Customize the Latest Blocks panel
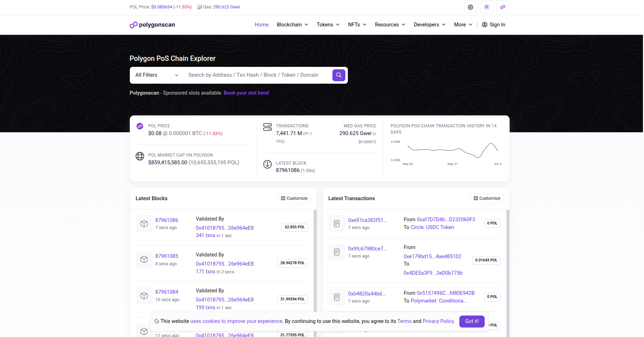 294,198
